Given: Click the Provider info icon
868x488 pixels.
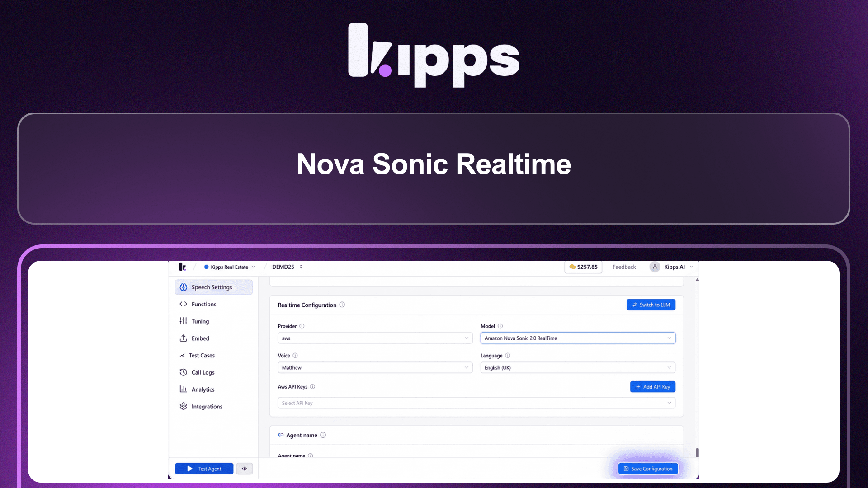Looking at the screenshot, I should tap(302, 326).
